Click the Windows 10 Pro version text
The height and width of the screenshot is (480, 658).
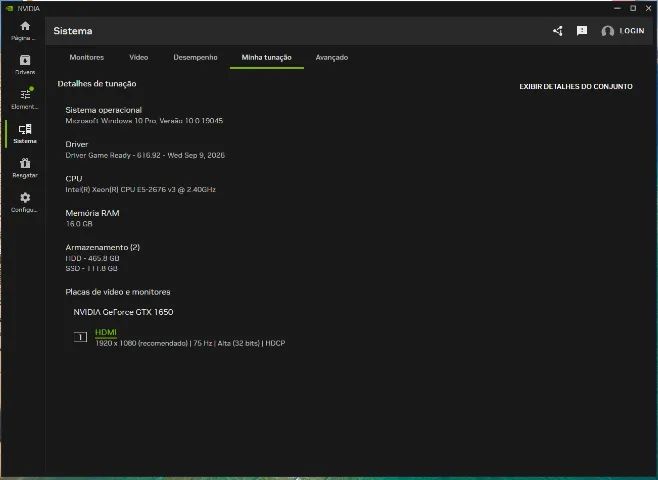click(x=144, y=121)
